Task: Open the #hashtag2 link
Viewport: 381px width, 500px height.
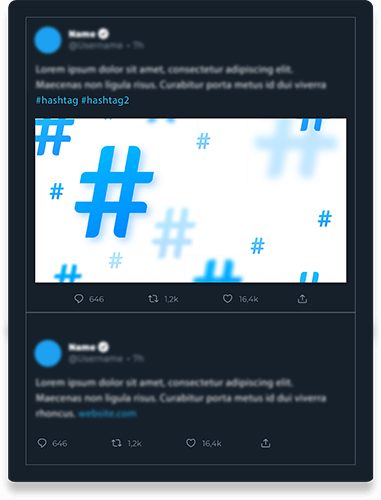Action: click(x=105, y=100)
